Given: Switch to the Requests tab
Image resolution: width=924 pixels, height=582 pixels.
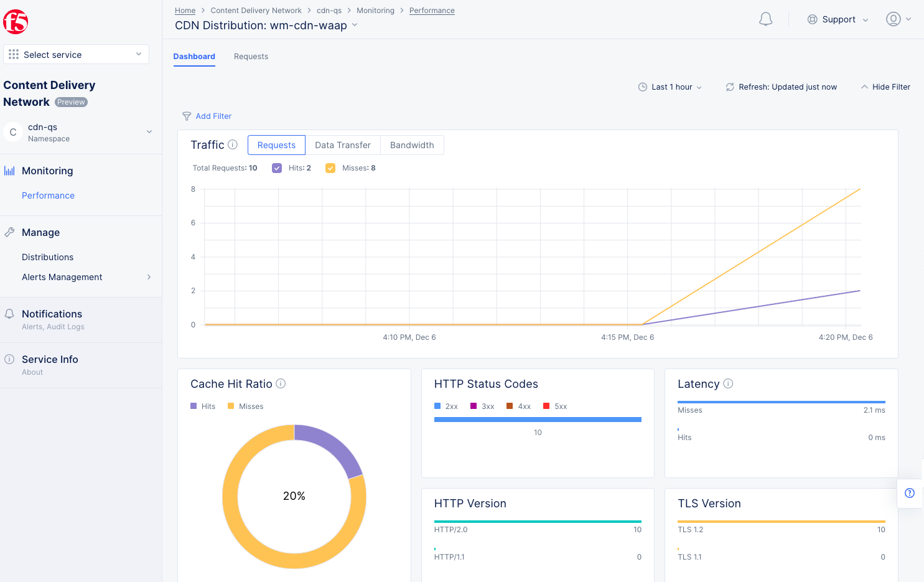Looking at the screenshot, I should pos(251,56).
